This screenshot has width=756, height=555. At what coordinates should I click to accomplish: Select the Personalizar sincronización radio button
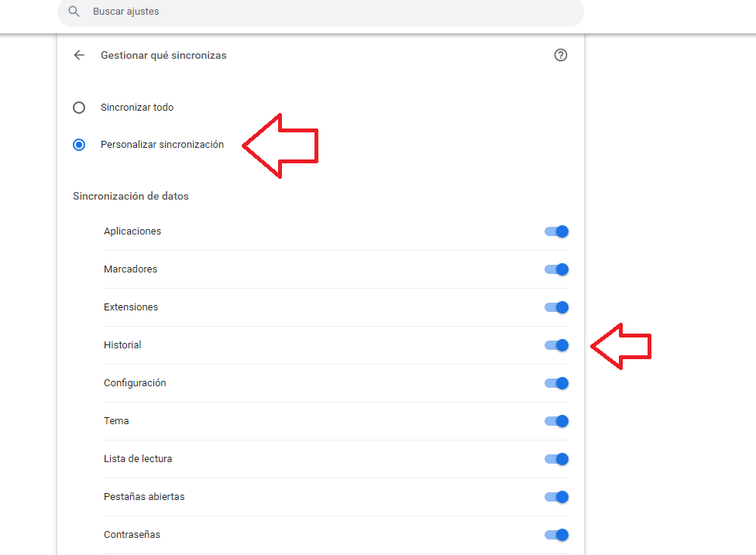[x=79, y=145]
